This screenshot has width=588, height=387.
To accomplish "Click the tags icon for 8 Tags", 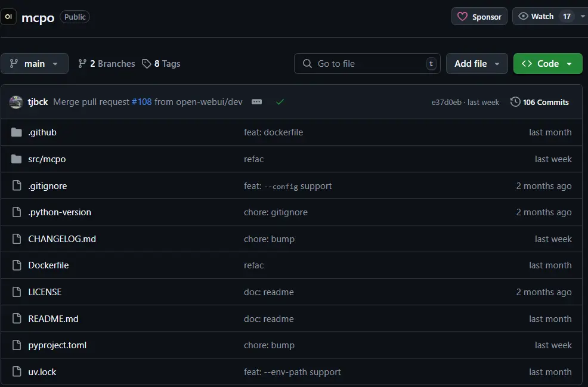I will pos(147,64).
